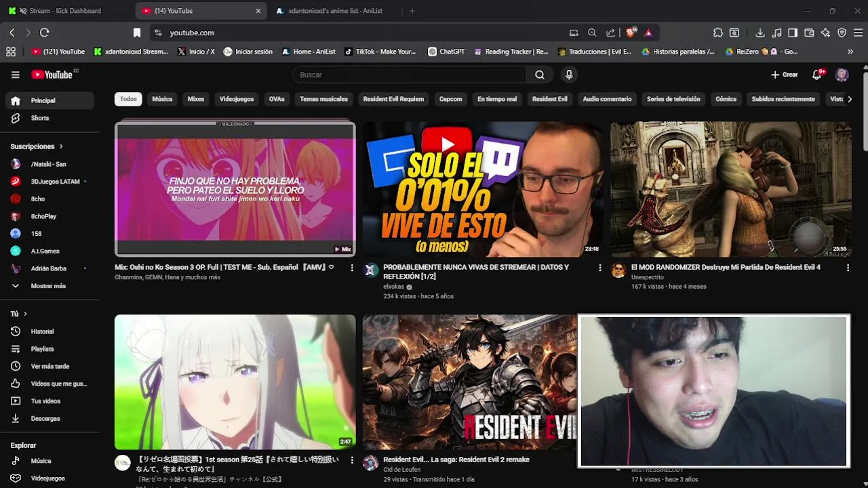Click the YouTube search input field
868x488 pixels.
(x=410, y=75)
